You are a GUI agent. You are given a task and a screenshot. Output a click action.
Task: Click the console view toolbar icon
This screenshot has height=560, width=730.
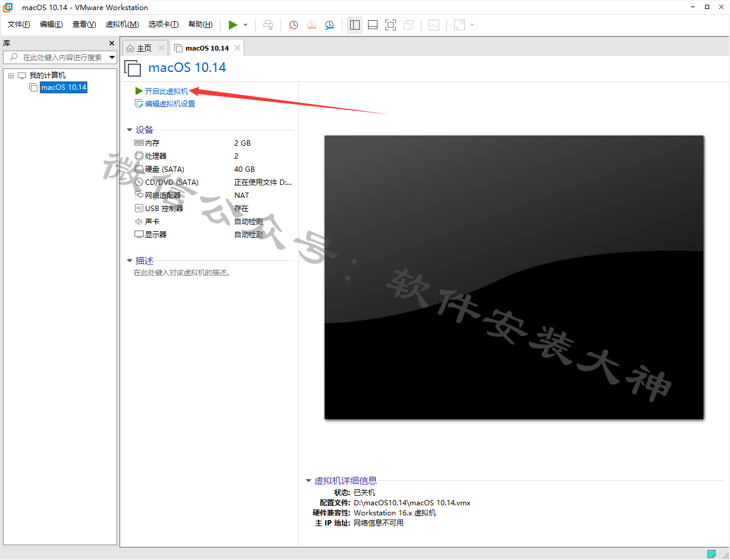click(x=435, y=25)
